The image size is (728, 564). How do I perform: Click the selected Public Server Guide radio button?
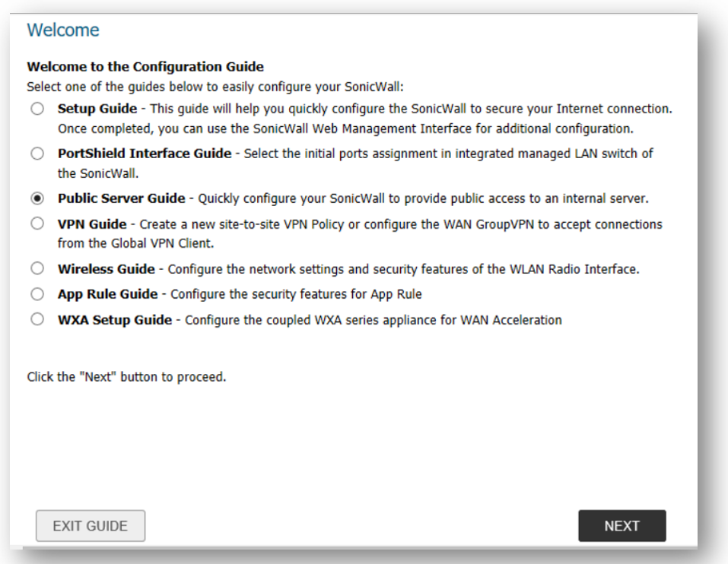[37, 199]
